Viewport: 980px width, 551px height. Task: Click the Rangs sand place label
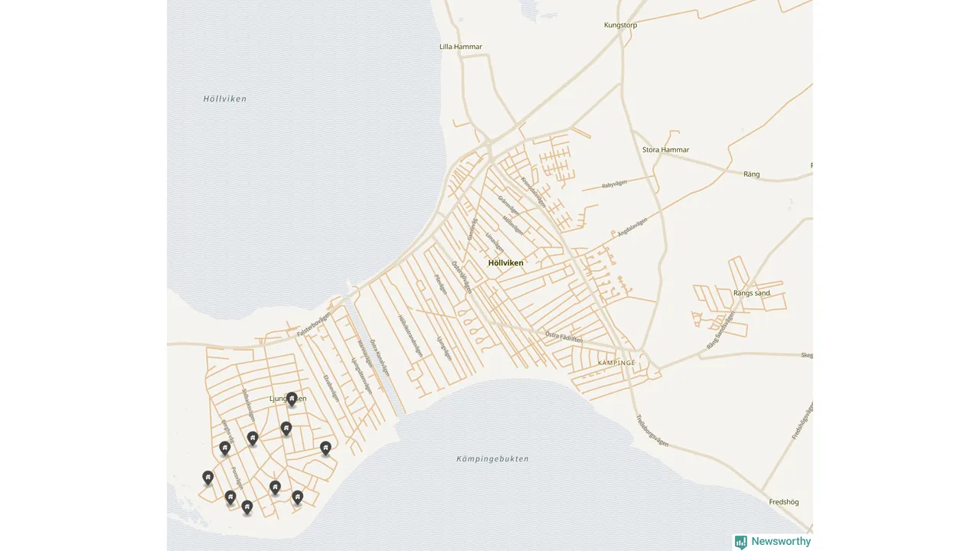[x=751, y=293]
